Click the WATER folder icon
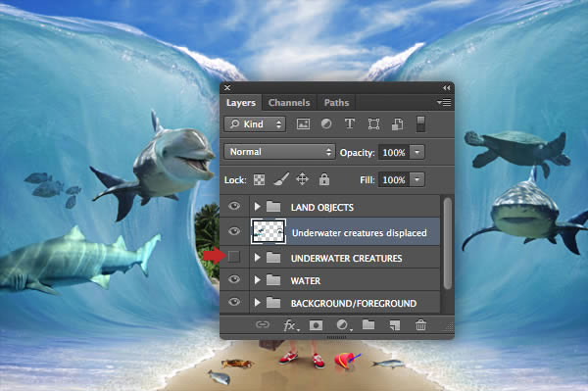This screenshot has width=588, height=391. [x=273, y=280]
